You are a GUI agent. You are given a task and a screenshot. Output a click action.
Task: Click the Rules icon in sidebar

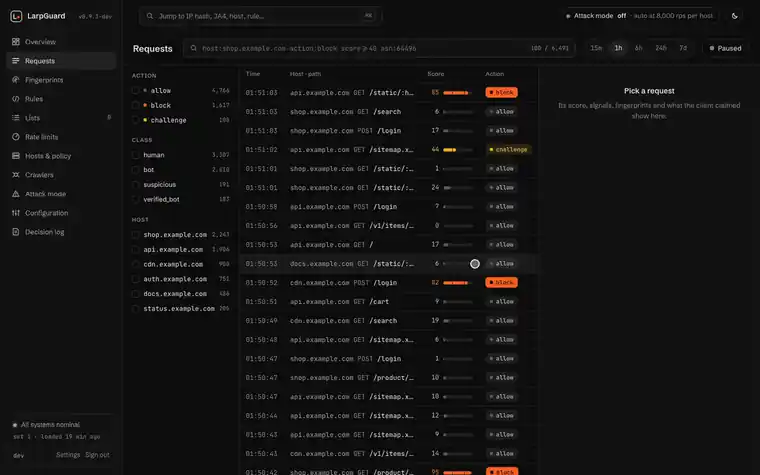click(16, 98)
